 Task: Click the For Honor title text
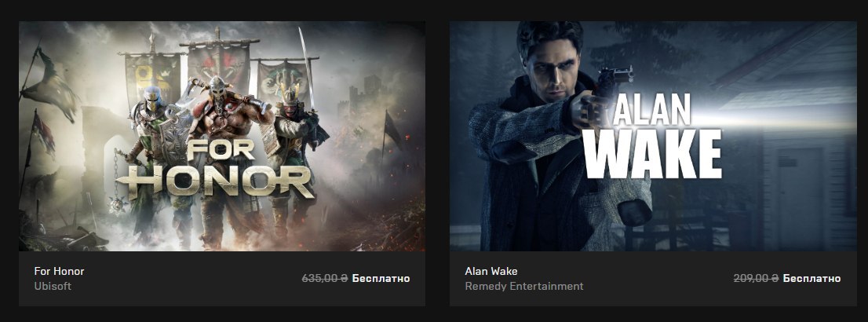click(59, 271)
